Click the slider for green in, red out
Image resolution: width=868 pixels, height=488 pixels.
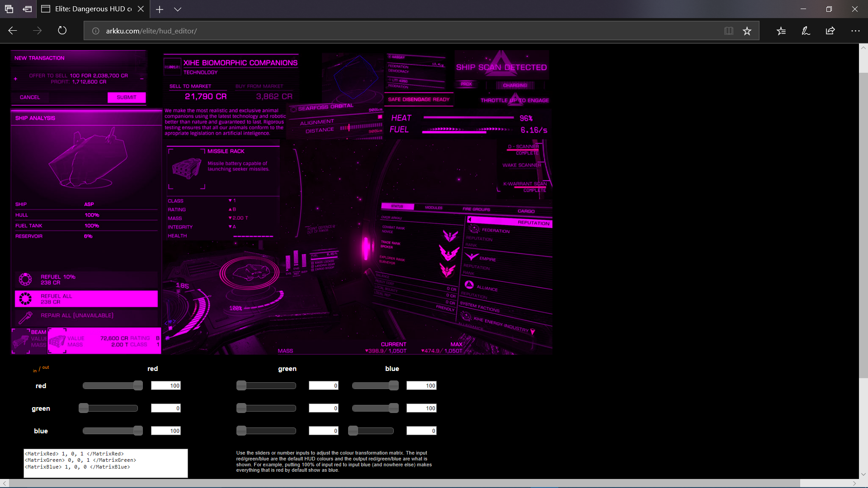(108, 408)
